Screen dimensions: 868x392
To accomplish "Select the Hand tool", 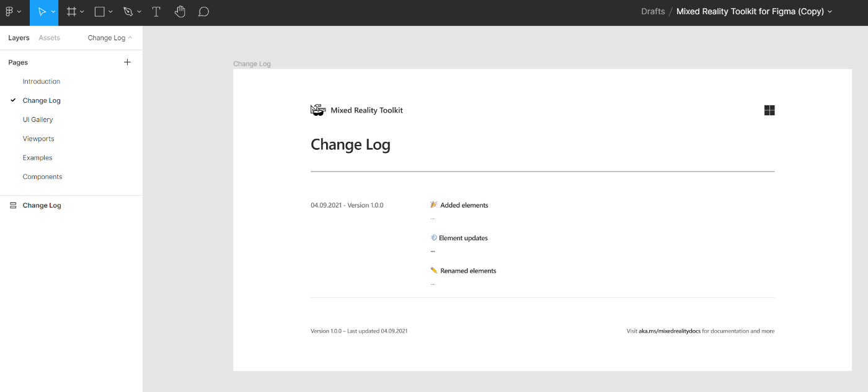I will pos(180,12).
